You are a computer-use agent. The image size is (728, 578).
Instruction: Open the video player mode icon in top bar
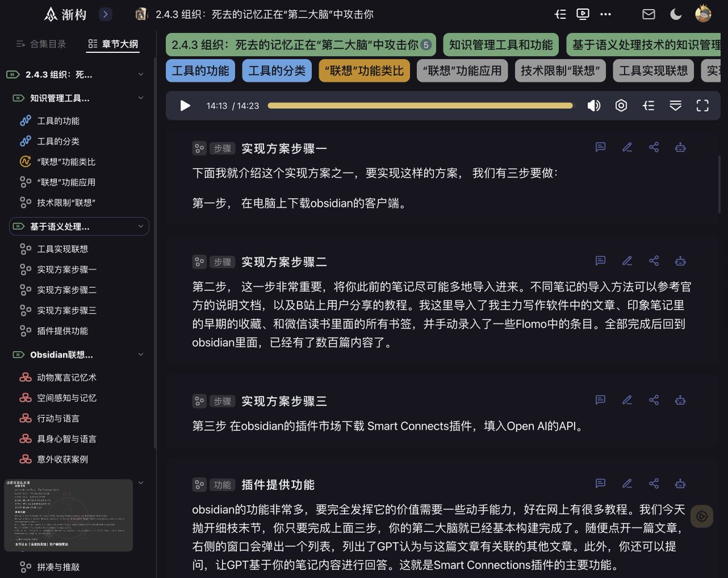click(582, 14)
